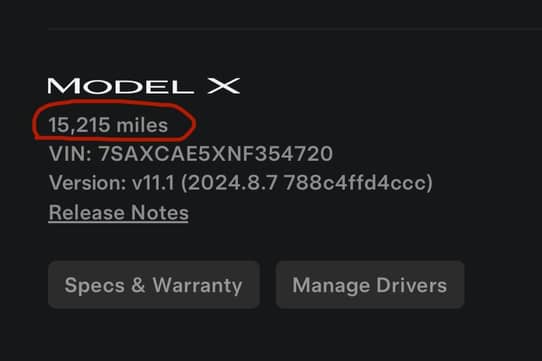Click the word "Notes" in the underlined link

pyautogui.click(x=160, y=212)
